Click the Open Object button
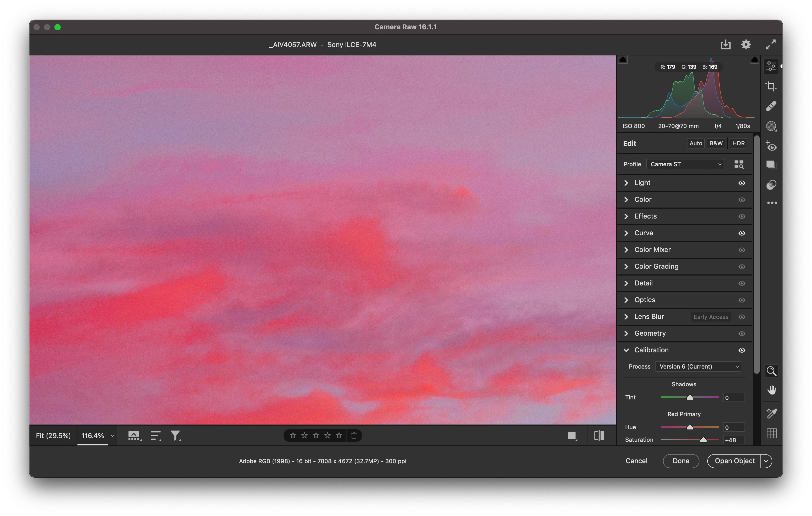Viewport: 812px width, 516px height. pyautogui.click(x=734, y=461)
